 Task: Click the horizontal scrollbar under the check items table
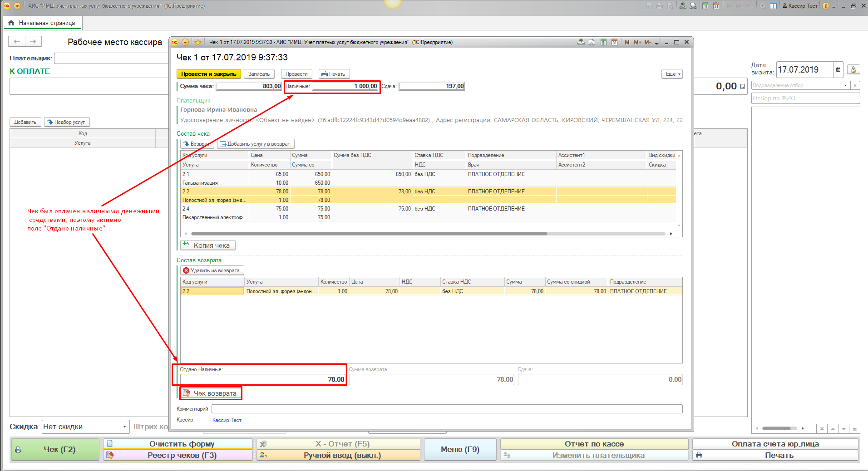(369, 234)
